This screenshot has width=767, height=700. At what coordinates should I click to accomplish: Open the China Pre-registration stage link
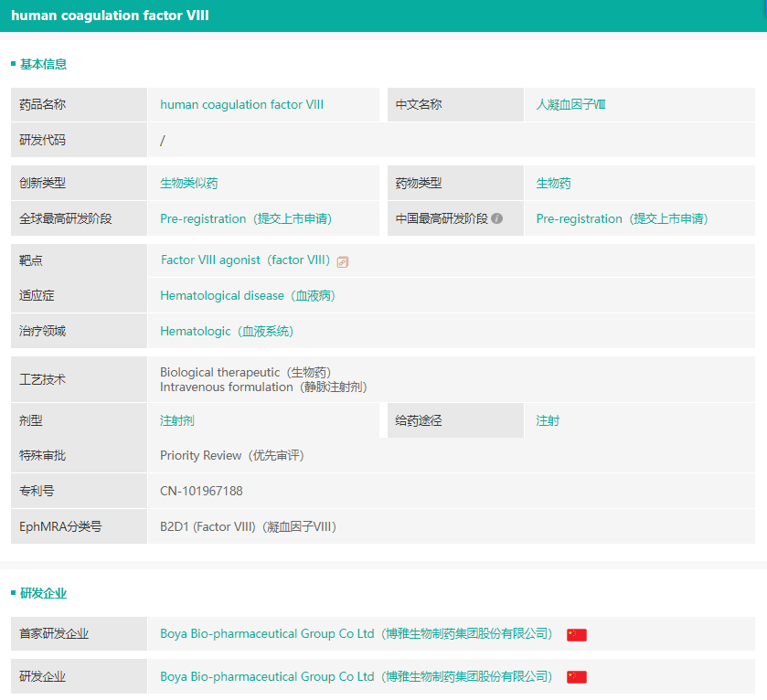click(622, 219)
